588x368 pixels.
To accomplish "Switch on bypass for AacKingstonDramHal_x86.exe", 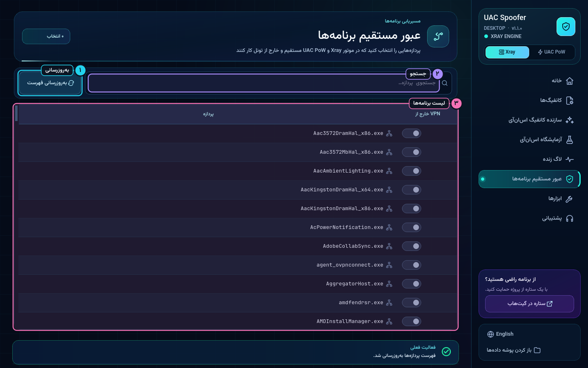I will click(x=412, y=209).
